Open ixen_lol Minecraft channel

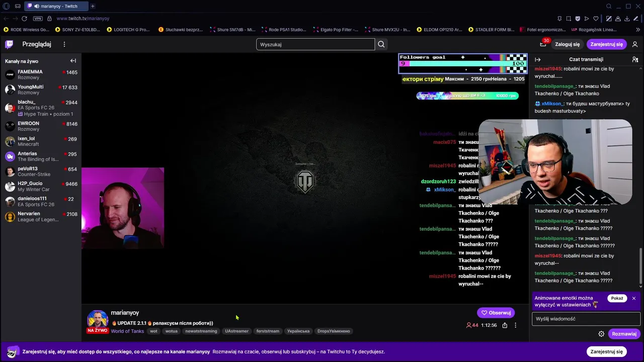pos(41,141)
